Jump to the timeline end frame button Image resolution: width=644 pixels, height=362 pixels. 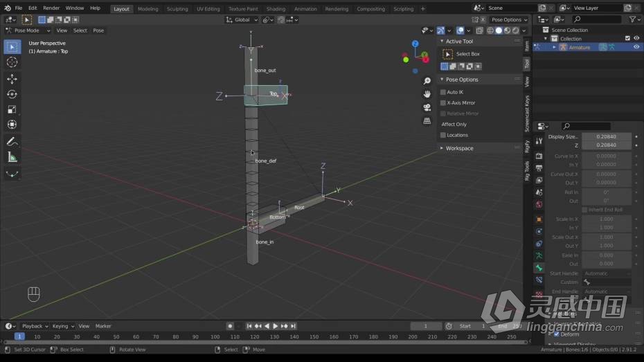pos(293,326)
